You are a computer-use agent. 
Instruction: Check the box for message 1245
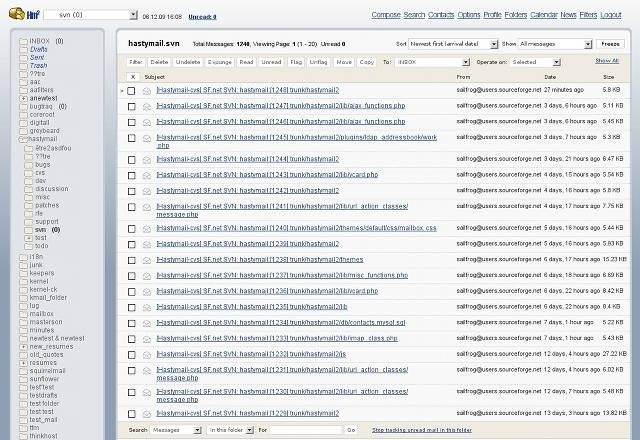point(131,138)
